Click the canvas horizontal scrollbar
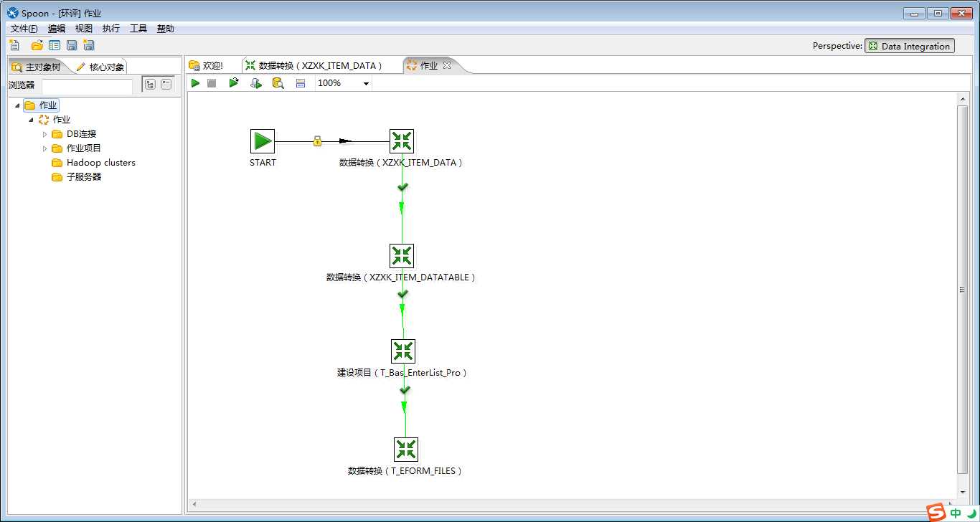The width and height of the screenshot is (980, 522). [x=573, y=506]
